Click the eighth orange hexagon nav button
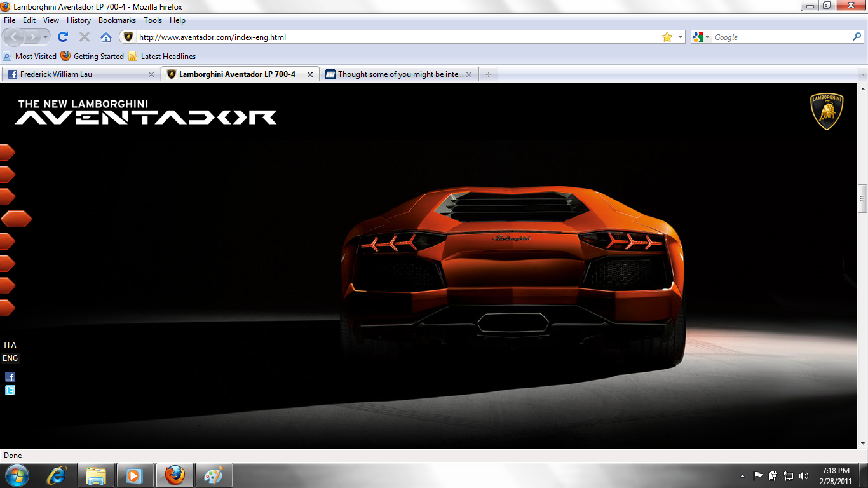Image resolution: width=868 pixels, height=488 pixels. click(x=7, y=308)
